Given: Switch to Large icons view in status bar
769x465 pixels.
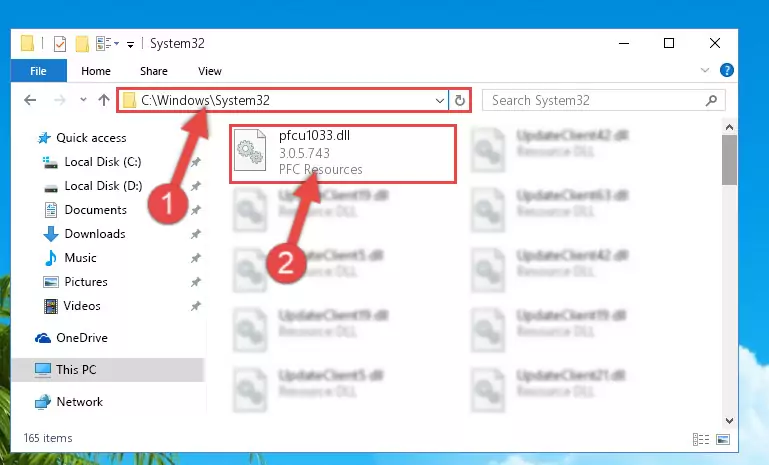Looking at the screenshot, I should [x=723, y=439].
